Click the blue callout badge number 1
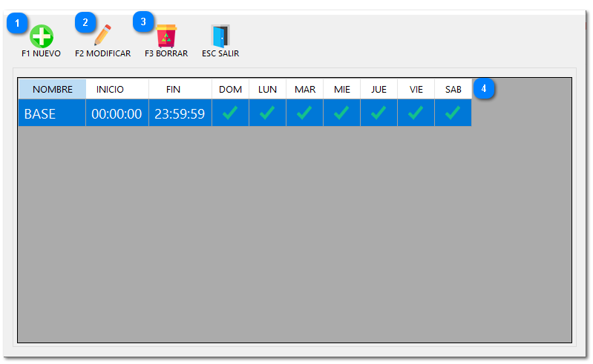The image size is (593, 364). [x=16, y=24]
